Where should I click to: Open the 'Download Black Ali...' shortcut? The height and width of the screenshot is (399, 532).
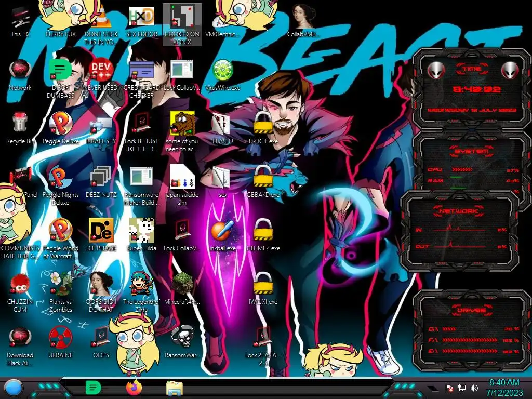coord(20,347)
